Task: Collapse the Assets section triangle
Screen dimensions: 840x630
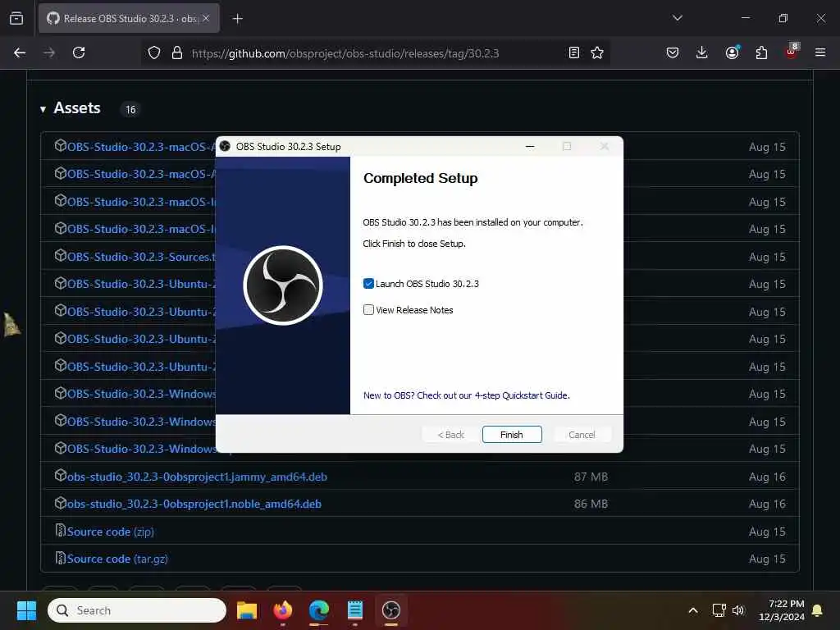Action: 43,109
